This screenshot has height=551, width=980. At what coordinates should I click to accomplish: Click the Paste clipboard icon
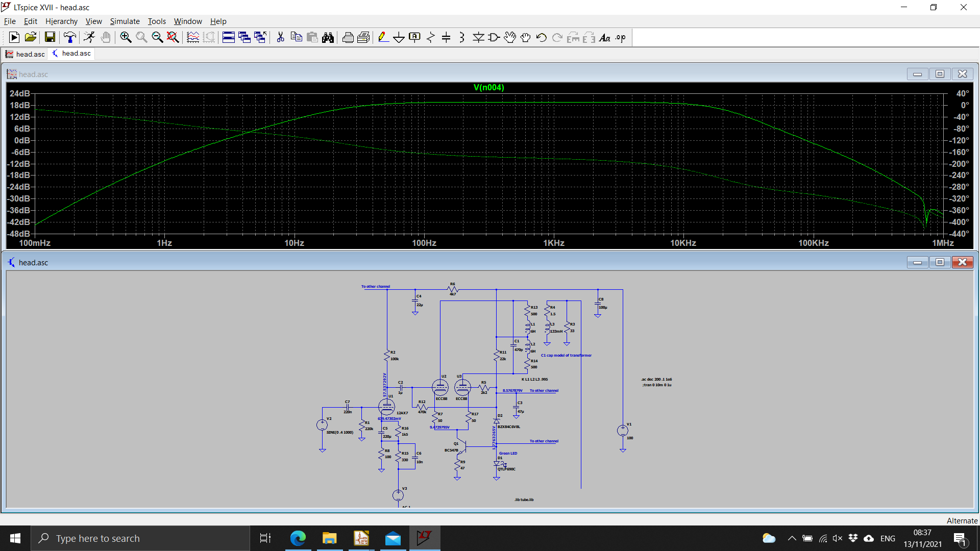click(312, 37)
